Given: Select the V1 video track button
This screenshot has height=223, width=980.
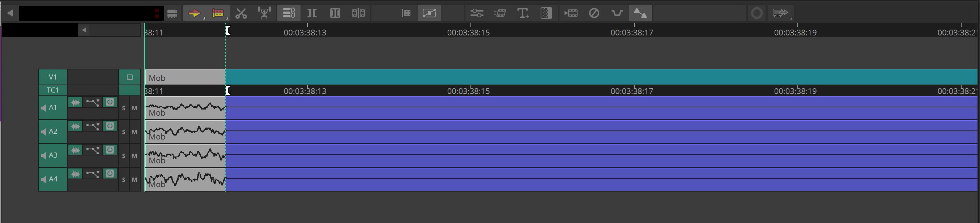Looking at the screenshot, I should tap(53, 77).
